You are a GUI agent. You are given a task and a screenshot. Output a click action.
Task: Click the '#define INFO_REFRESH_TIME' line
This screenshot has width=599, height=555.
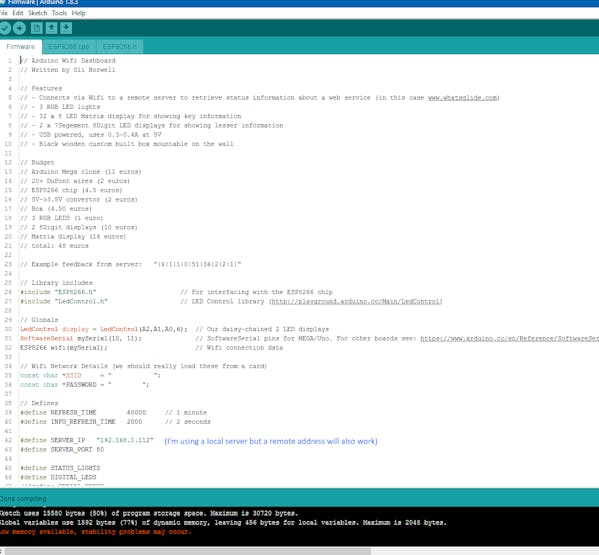tap(115, 422)
